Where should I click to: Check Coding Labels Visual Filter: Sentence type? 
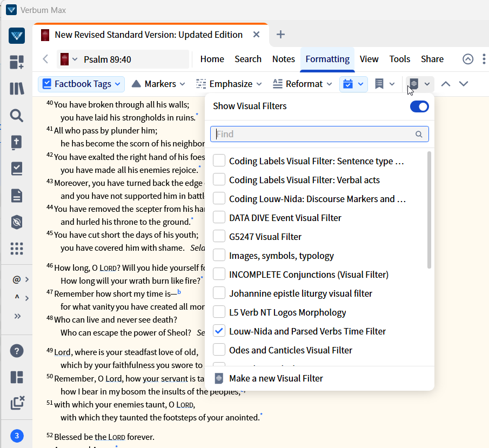[219, 161]
